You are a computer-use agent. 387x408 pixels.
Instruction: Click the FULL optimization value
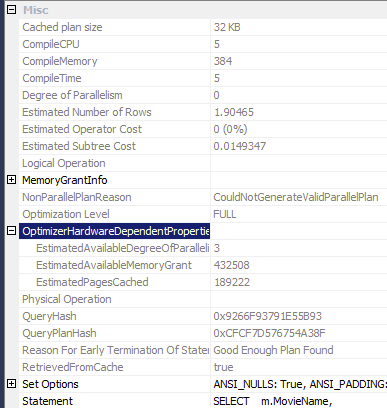(x=225, y=214)
